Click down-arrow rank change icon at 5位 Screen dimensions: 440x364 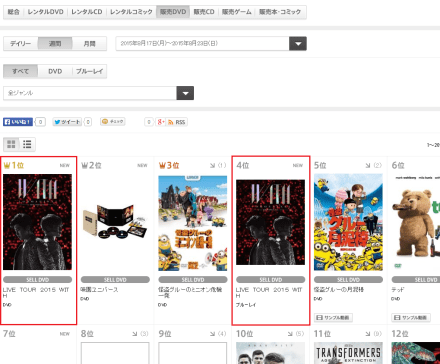368,165
